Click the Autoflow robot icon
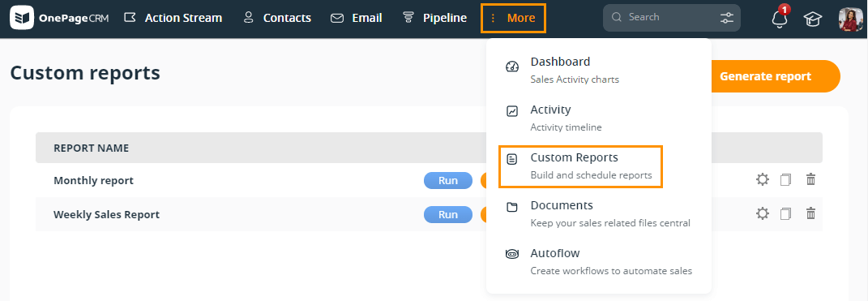Image resolution: width=868 pixels, height=301 pixels. (512, 255)
